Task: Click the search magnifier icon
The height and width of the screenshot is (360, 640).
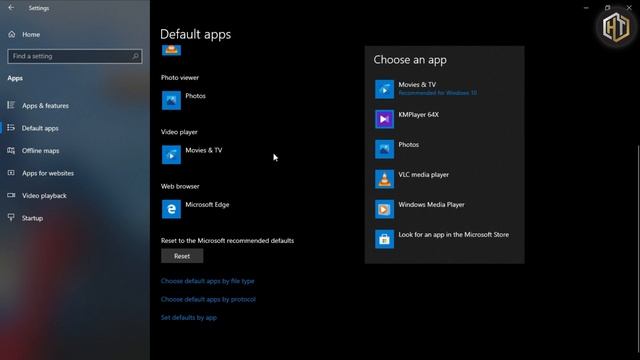Action: [x=136, y=56]
